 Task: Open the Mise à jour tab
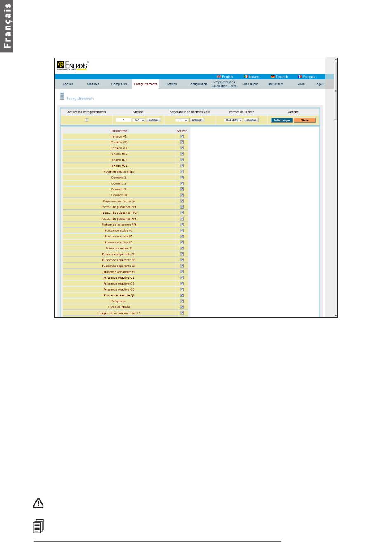coord(250,84)
